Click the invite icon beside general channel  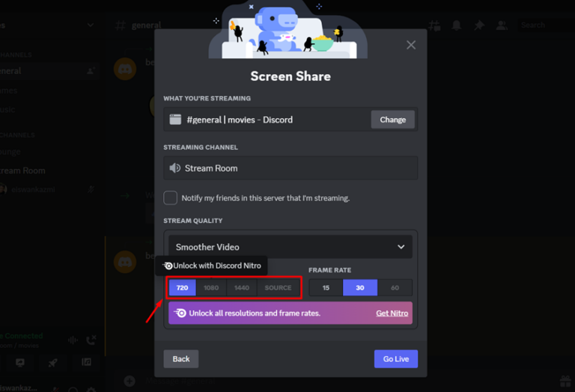tap(91, 71)
